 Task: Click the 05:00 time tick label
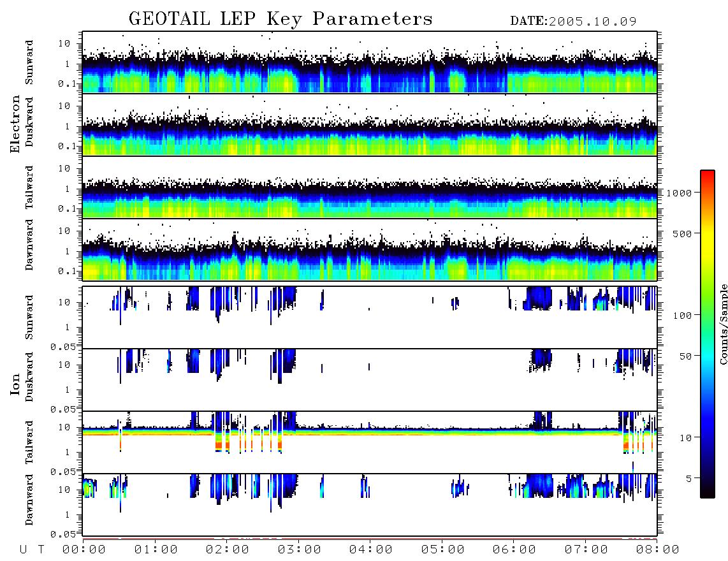click(443, 550)
